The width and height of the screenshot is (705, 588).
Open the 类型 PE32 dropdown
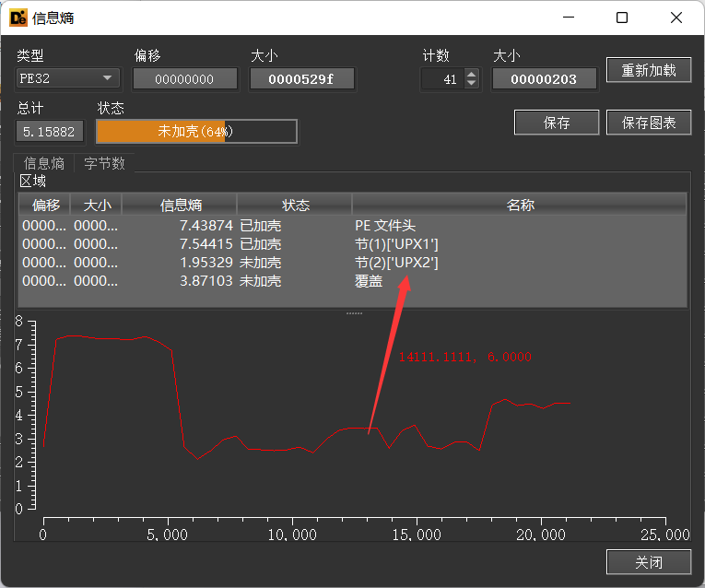[x=67, y=78]
